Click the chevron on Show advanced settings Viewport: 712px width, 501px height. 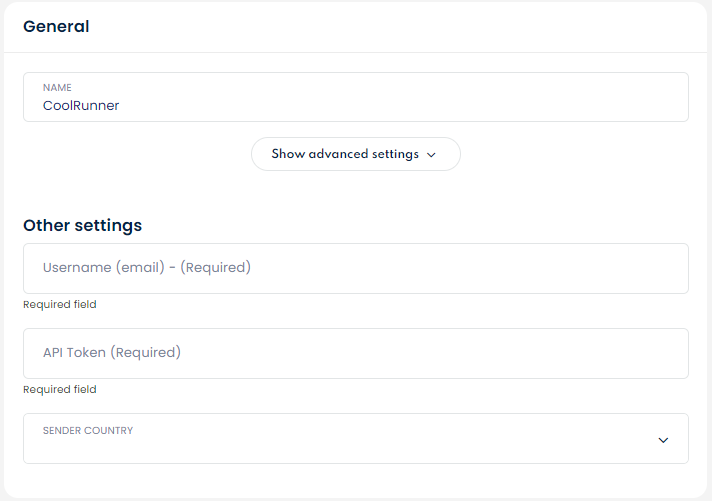[431, 155]
